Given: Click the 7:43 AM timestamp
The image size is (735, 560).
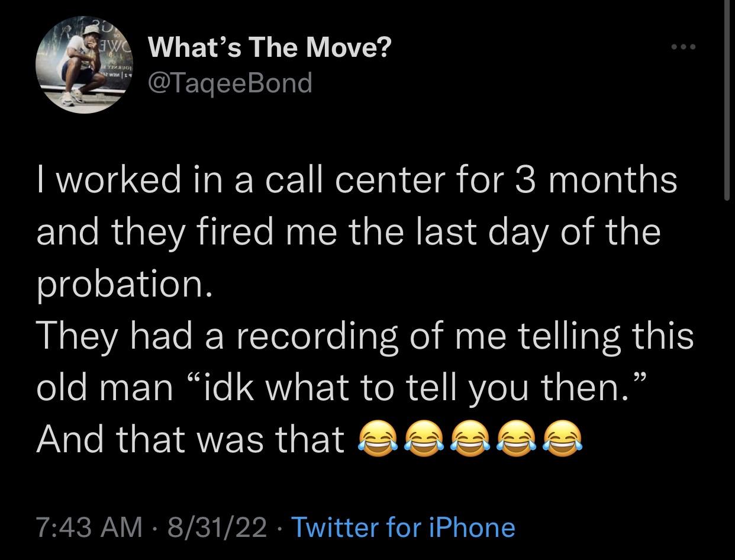Looking at the screenshot, I should point(89,526).
